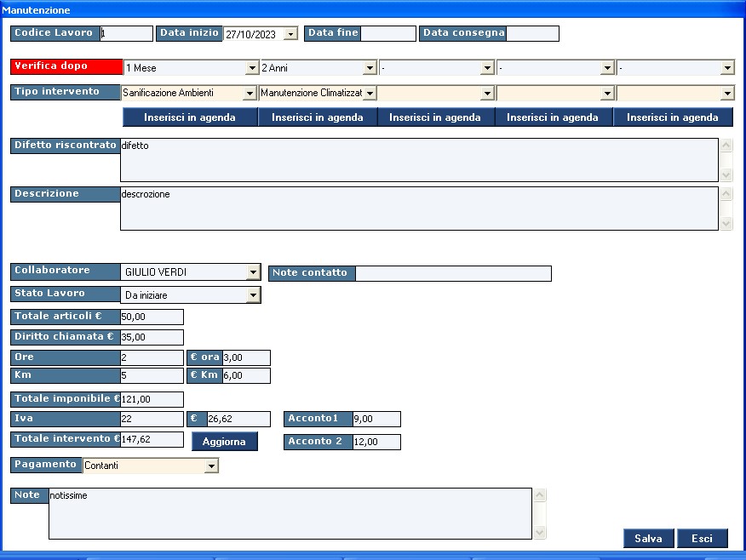
Task: Click the Tipo intervento label
Action: click(66, 92)
